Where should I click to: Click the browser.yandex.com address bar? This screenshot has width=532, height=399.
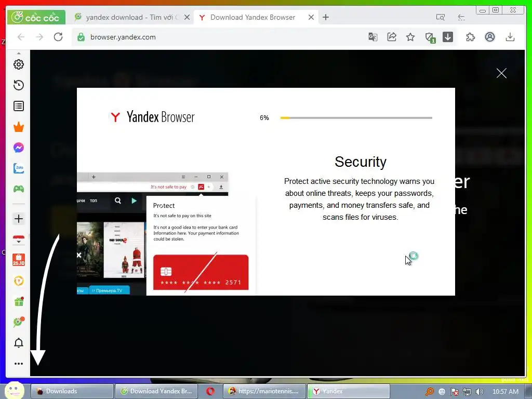point(217,37)
